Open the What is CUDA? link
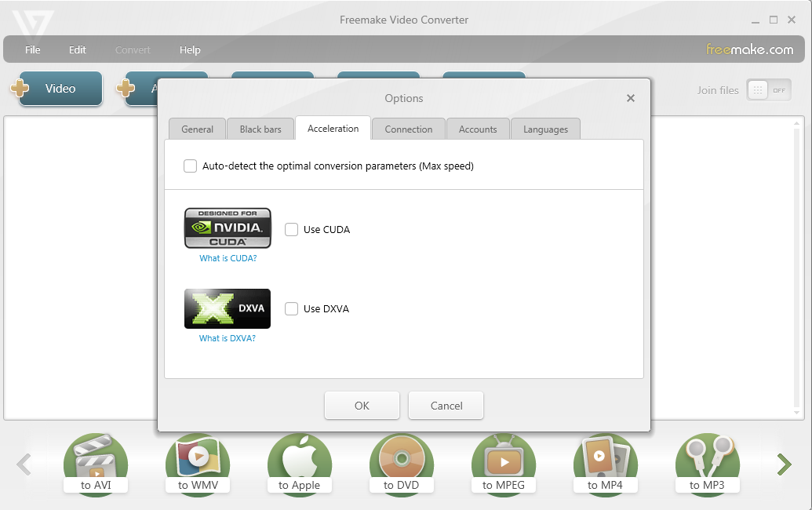 (228, 258)
